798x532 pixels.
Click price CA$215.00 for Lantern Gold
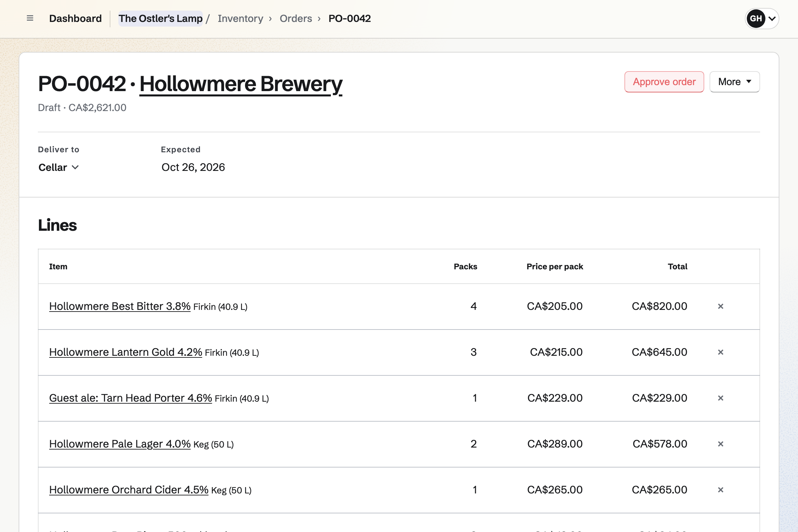556,352
